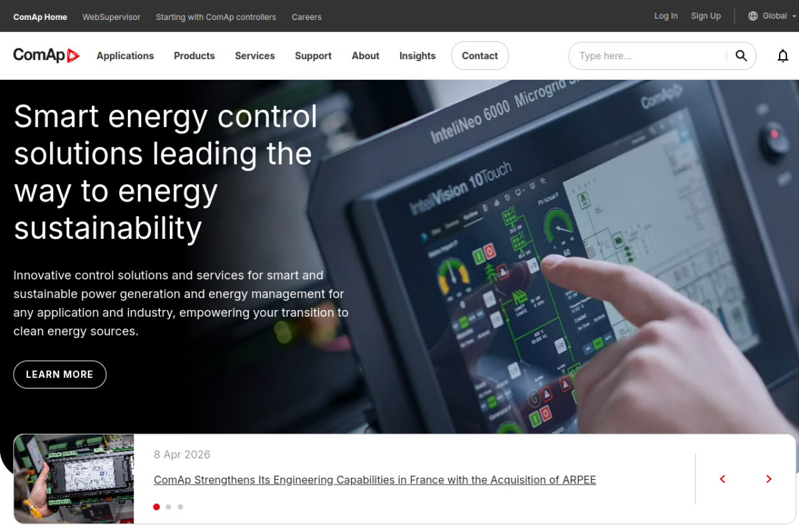The width and height of the screenshot is (799, 532).
Task: Open the Careers link
Action: point(306,17)
